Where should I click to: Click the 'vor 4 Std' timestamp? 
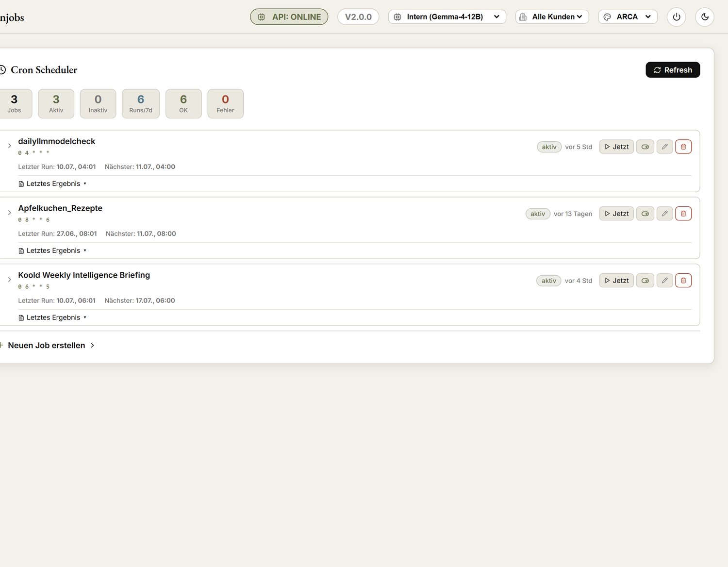click(x=579, y=281)
